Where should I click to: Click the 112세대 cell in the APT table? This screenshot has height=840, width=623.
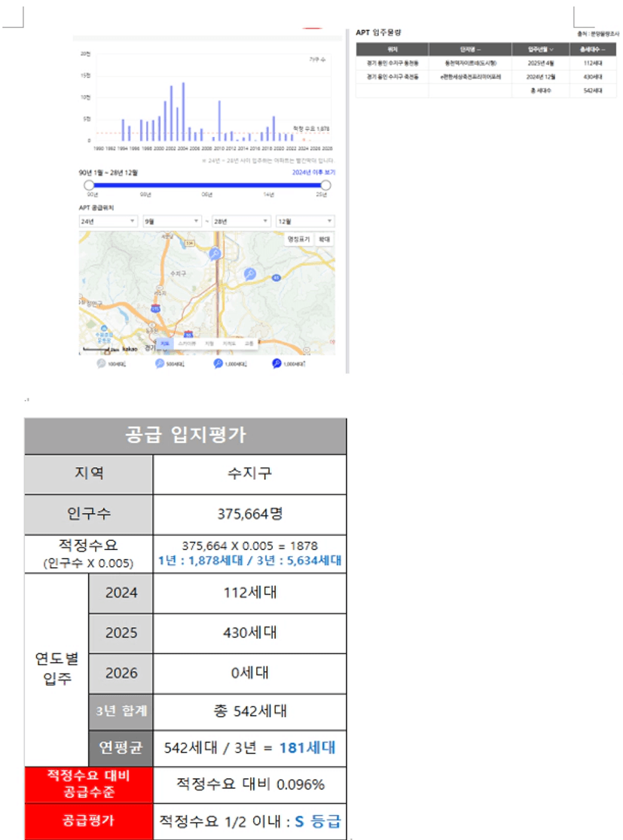(x=592, y=63)
